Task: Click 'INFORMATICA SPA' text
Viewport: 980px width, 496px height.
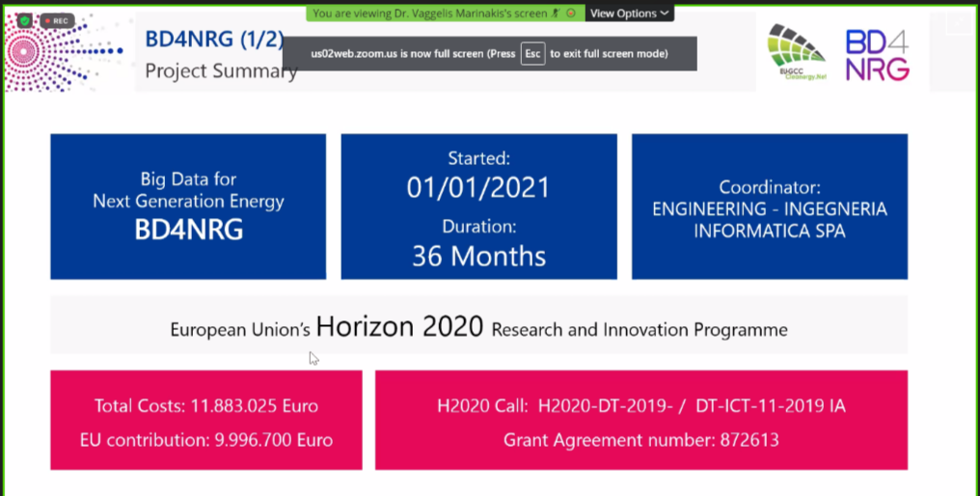Action: pos(770,231)
